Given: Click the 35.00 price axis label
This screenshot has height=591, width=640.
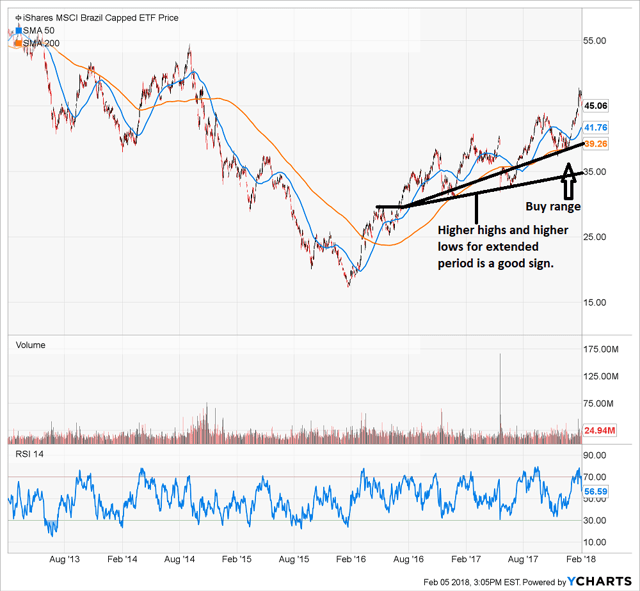Looking at the screenshot, I should [x=595, y=172].
